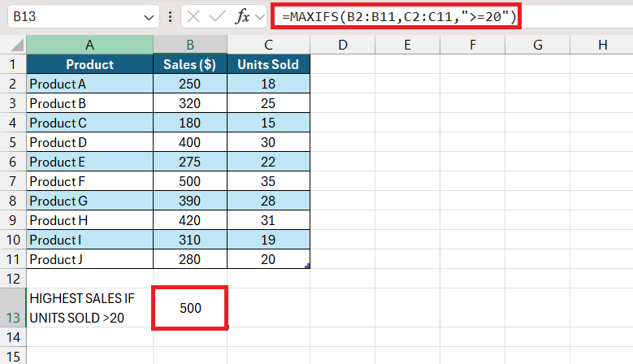Click units sold 19 for Product I
The height and width of the screenshot is (364, 633).
pos(268,240)
